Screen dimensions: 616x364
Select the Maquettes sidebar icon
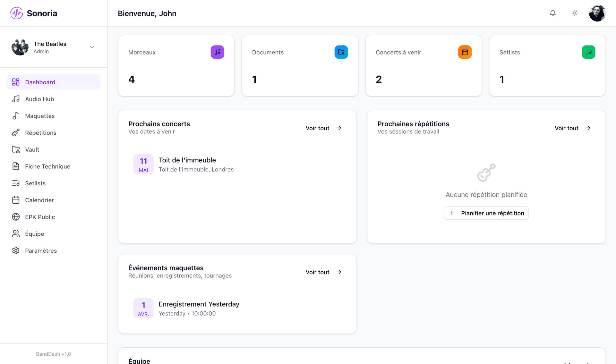coord(16,116)
